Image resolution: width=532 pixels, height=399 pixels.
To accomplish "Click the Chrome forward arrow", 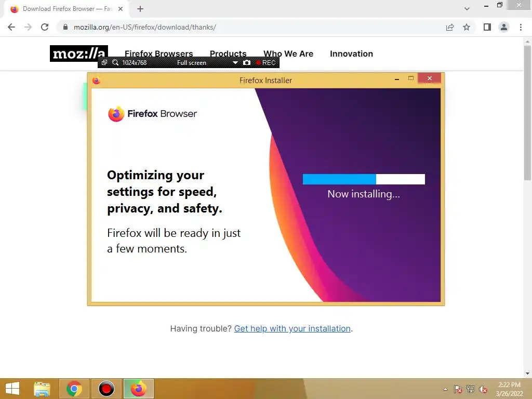I will pos(28,27).
